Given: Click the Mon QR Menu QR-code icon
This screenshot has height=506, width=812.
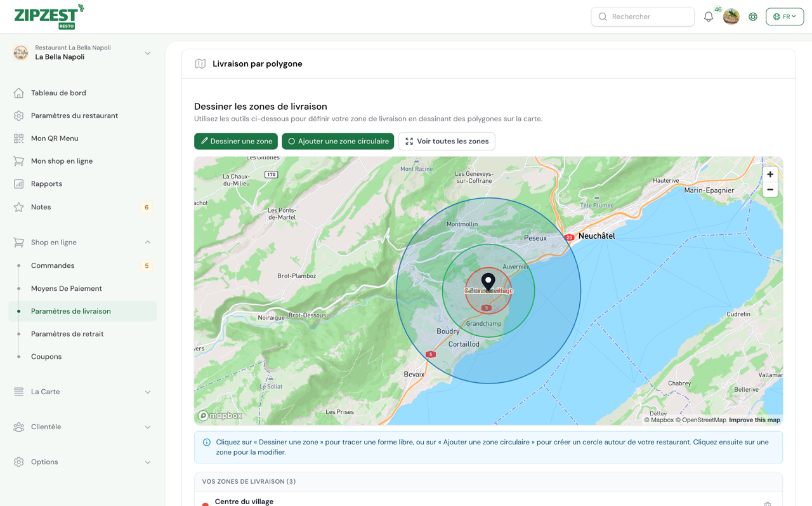Looking at the screenshot, I should (19, 138).
